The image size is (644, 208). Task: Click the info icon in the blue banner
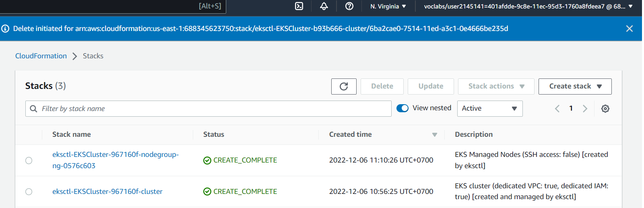tap(5, 29)
